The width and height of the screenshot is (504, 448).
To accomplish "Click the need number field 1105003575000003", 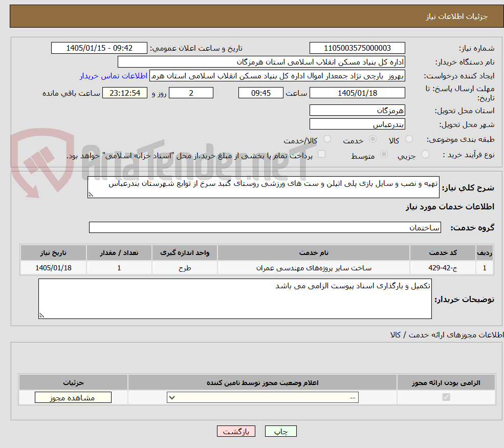I will [357, 48].
